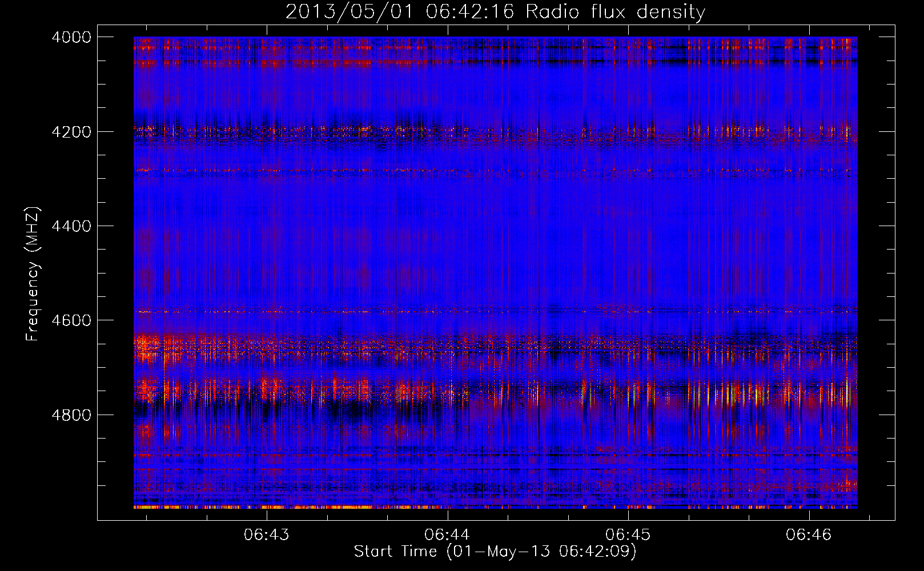Click the 06:46 time tick label
This screenshot has height=571, width=924.
click(x=809, y=535)
